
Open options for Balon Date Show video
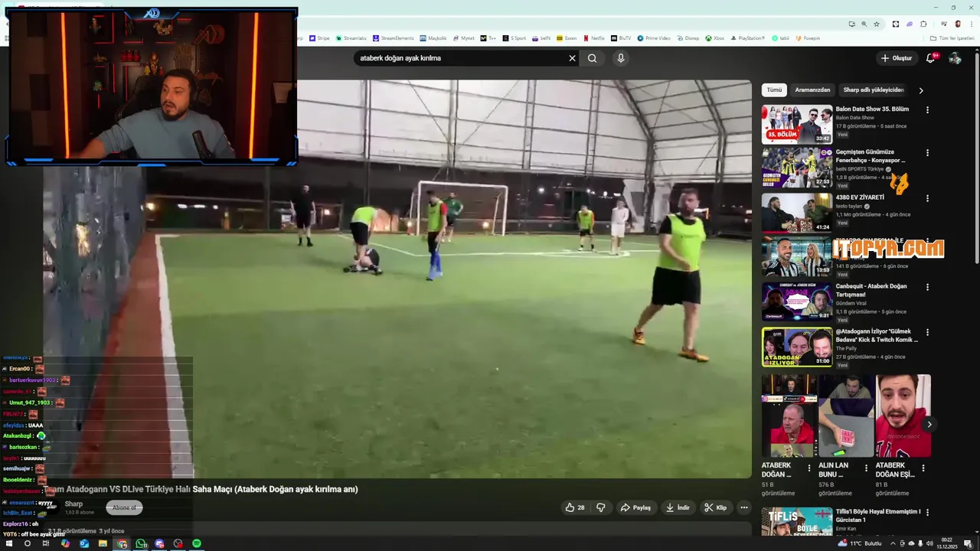coord(927,110)
